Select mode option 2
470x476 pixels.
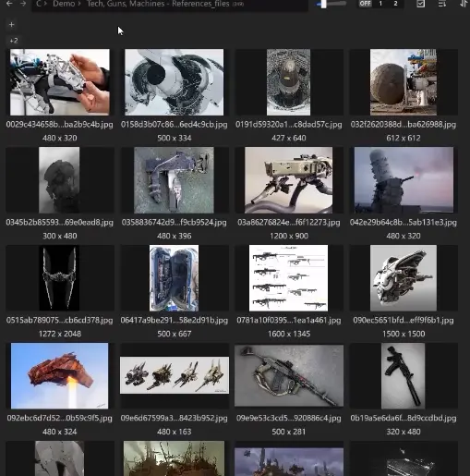395,4
